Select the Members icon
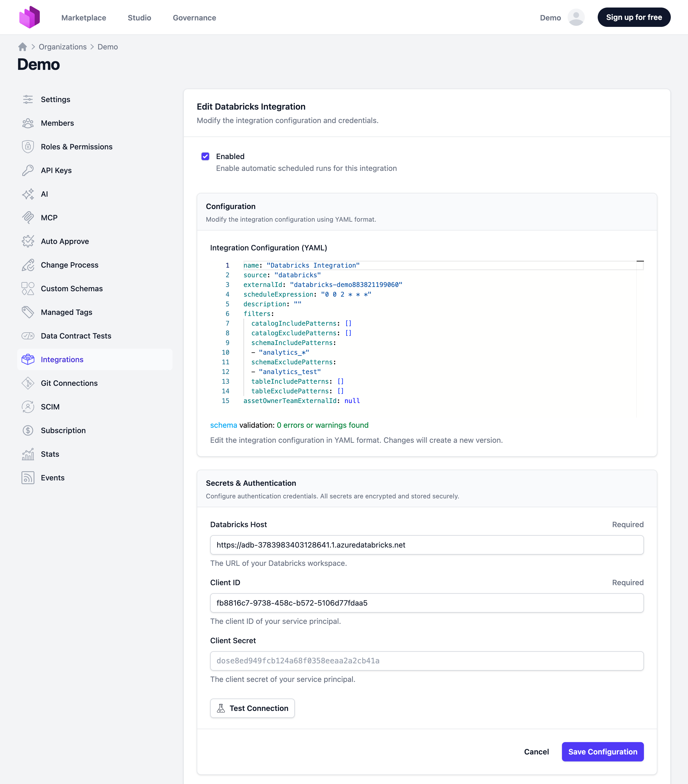The image size is (688, 784). click(28, 123)
